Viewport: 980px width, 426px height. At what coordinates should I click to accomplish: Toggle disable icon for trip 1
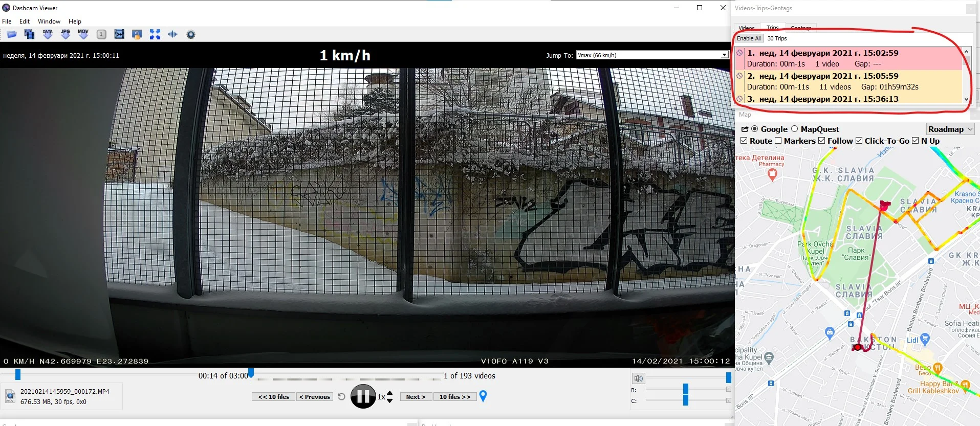[x=739, y=53]
